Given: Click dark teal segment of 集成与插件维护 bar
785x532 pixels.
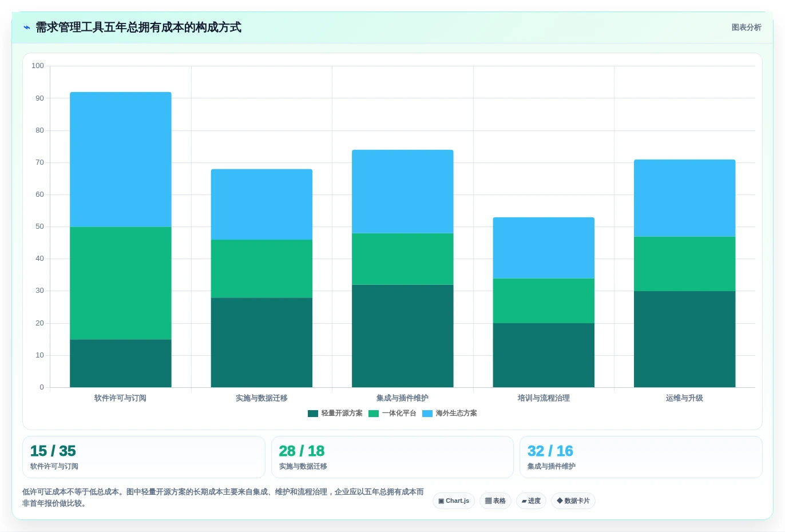Looking at the screenshot, I should coord(403,336).
